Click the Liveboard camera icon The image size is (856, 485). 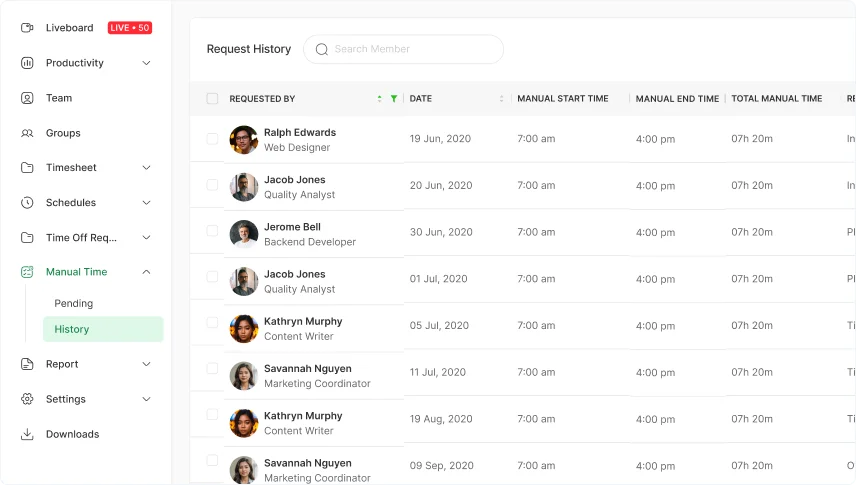pos(27,28)
